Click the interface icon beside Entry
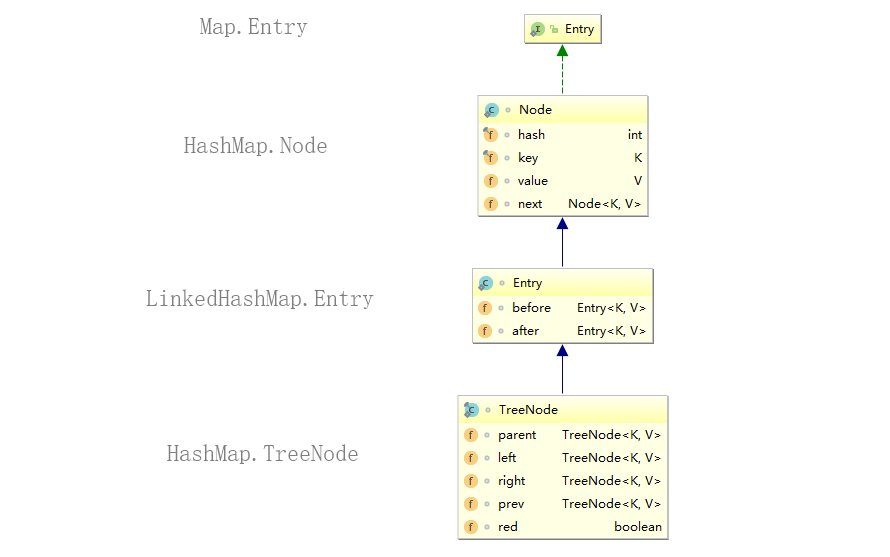890x557 pixels. click(x=537, y=30)
